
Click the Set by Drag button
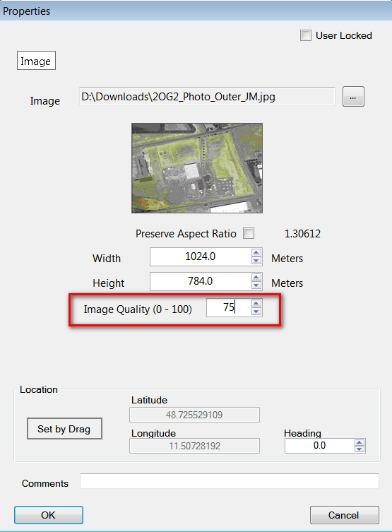[x=64, y=429]
